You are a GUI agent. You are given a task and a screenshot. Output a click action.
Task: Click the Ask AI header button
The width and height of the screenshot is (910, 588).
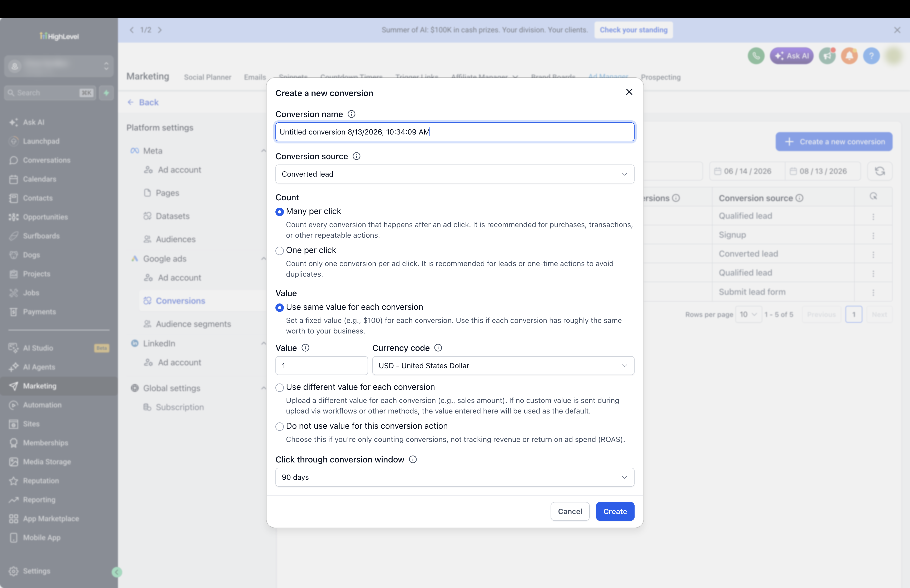click(x=791, y=56)
